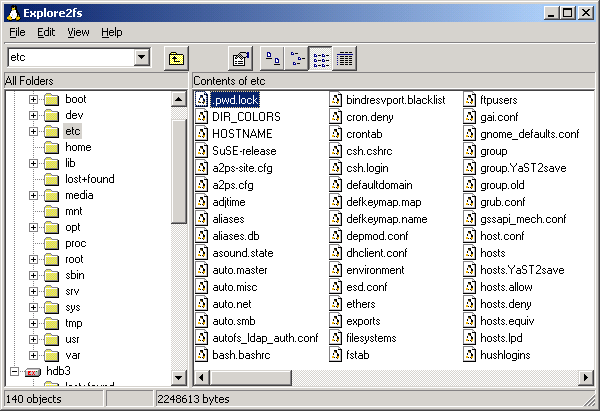Click the aliases file icon

202,219
